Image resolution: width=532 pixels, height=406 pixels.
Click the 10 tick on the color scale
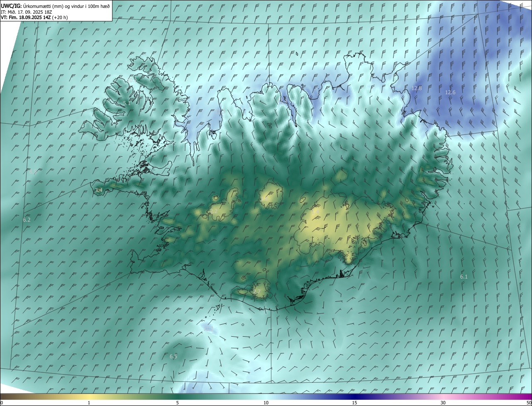(266, 403)
